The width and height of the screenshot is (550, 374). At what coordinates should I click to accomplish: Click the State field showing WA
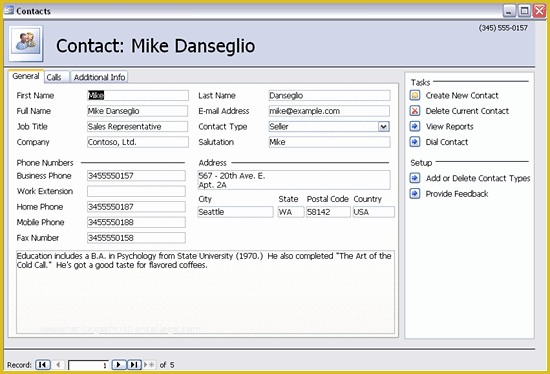tap(291, 212)
